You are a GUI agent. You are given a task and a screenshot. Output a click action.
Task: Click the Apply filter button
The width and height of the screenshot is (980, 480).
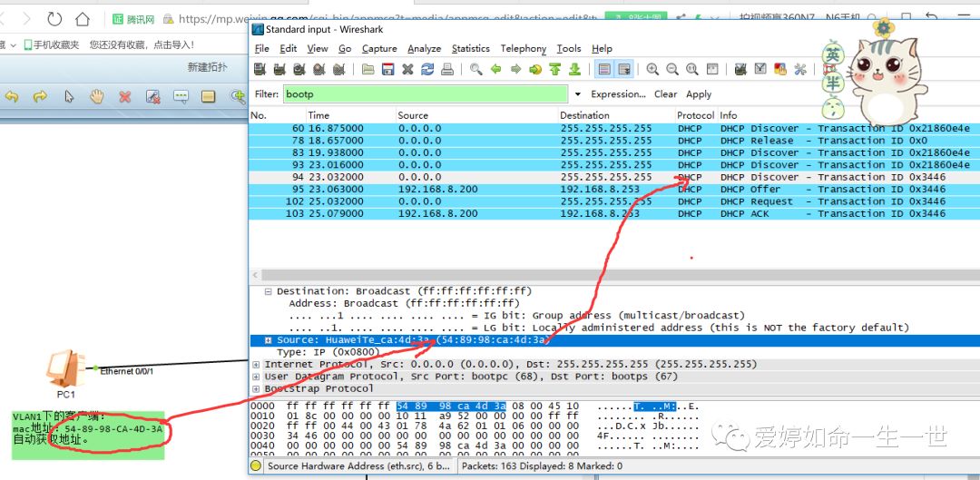click(699, 94)
